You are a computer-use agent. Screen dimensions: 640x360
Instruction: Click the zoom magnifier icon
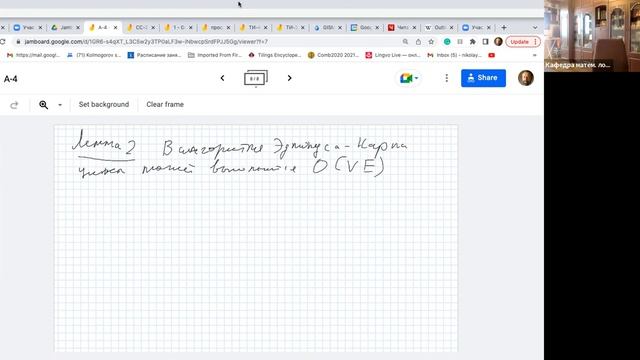(x=43, y=105)
